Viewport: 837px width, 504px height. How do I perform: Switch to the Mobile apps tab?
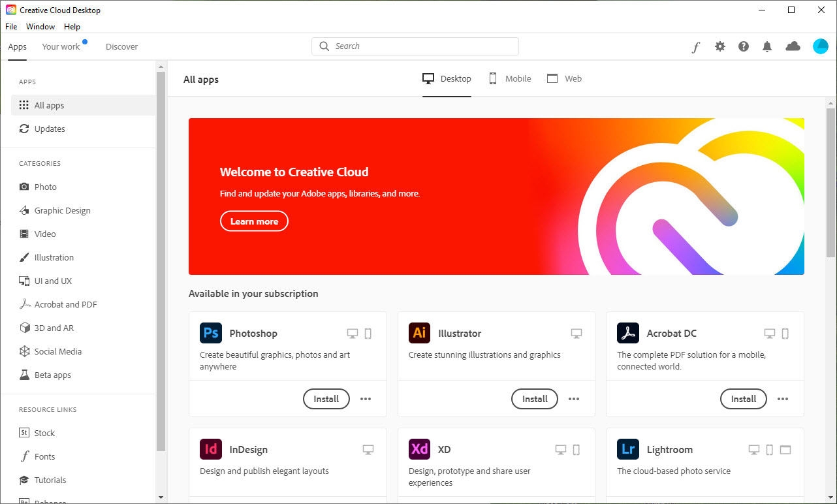pyautogui.click(x=510, y=78)
